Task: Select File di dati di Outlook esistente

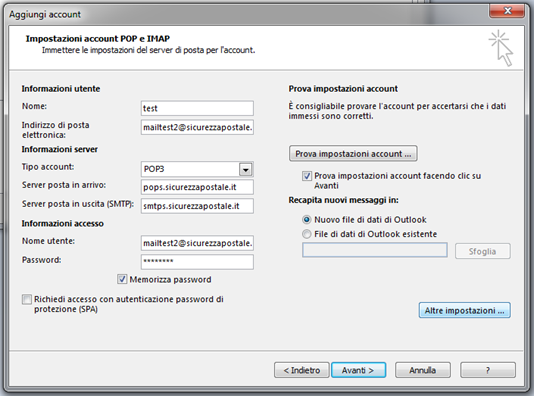Action: (x=307, y=234)
